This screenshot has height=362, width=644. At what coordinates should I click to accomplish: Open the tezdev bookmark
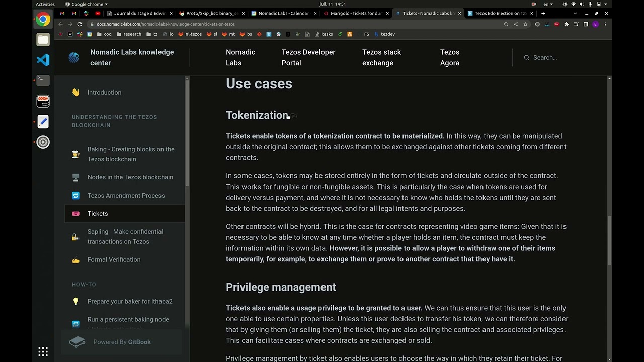point(384,34)
